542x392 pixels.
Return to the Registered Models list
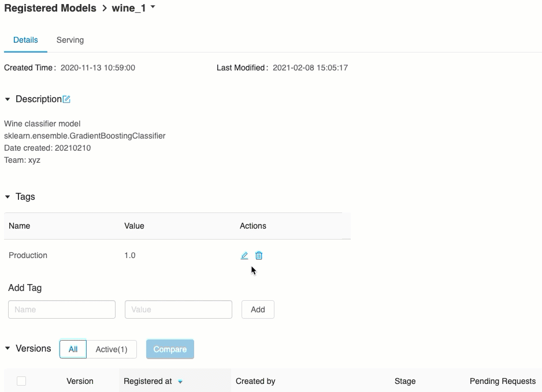pos(50,8)
